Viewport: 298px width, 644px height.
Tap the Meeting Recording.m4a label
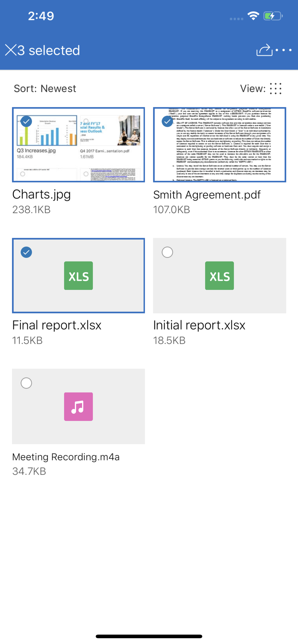coord(66,457)
